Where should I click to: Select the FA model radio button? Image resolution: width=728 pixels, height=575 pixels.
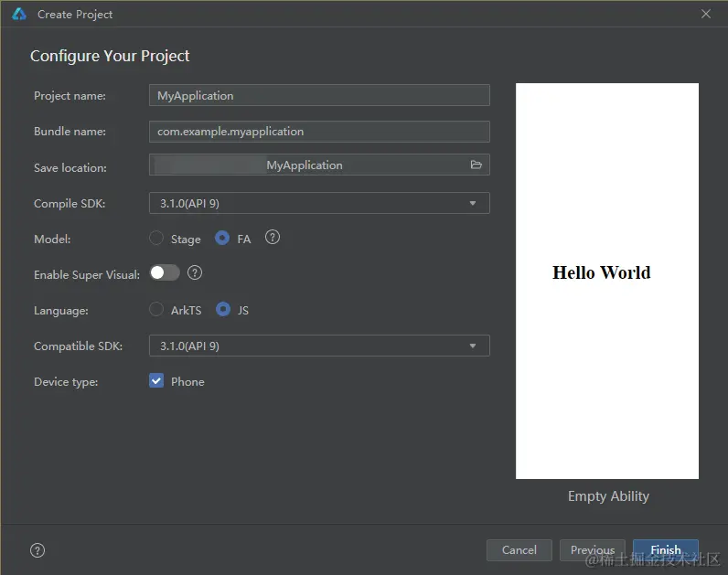click(x=222, y=238)
